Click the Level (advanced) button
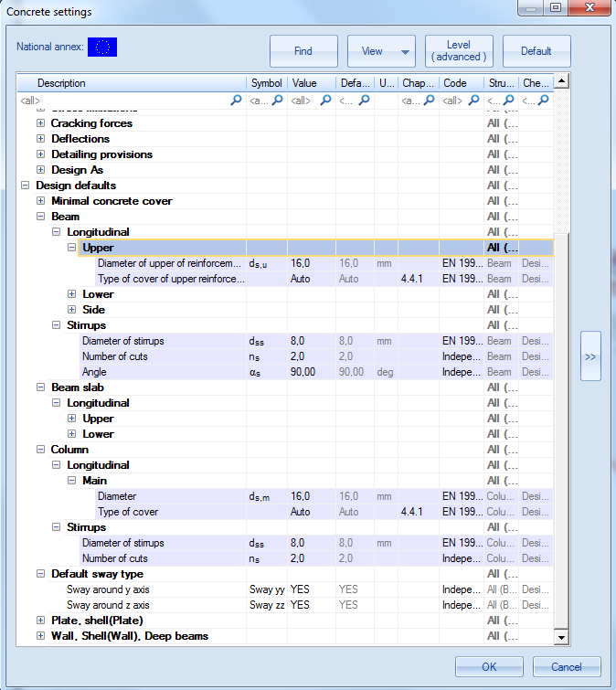The image size is (616, 690). tap(459, 51)
